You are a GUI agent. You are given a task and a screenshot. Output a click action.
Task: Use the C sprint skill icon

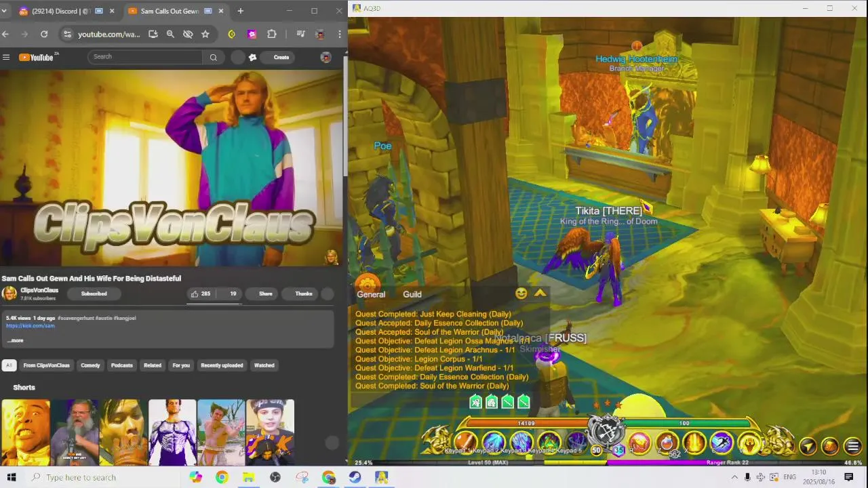(x=722, y=443)
